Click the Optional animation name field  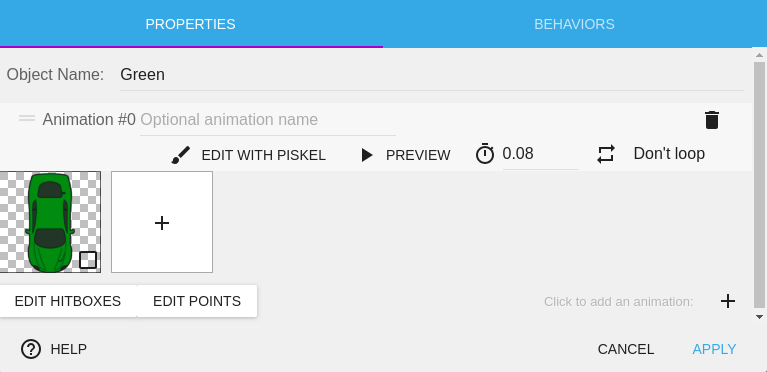(268, 120)
